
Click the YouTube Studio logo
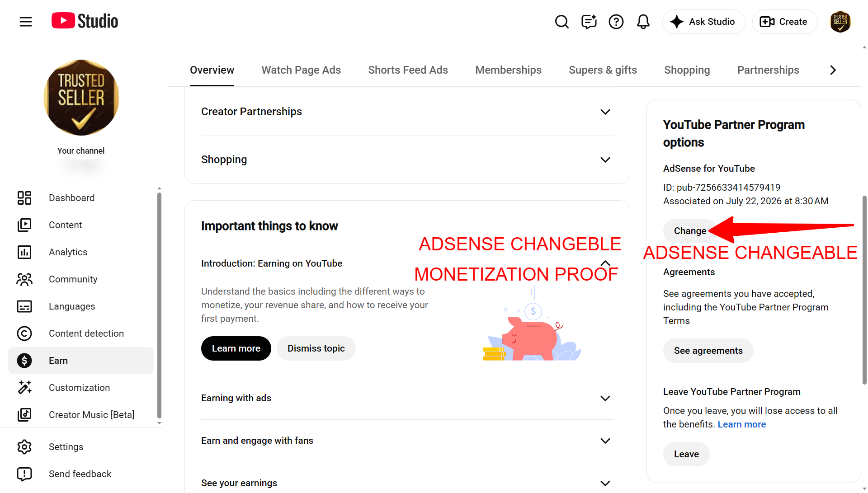85,21
